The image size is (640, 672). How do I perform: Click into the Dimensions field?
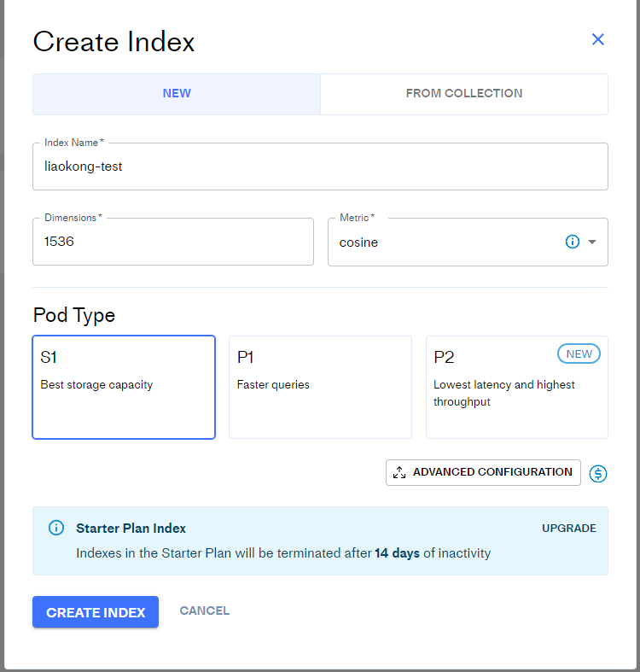[173, 242]
